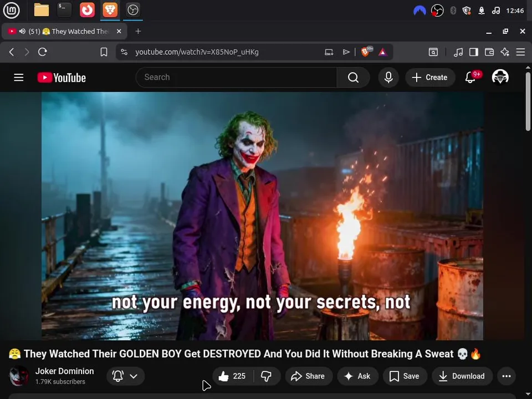Go back to the previous page

pos(12,52)
